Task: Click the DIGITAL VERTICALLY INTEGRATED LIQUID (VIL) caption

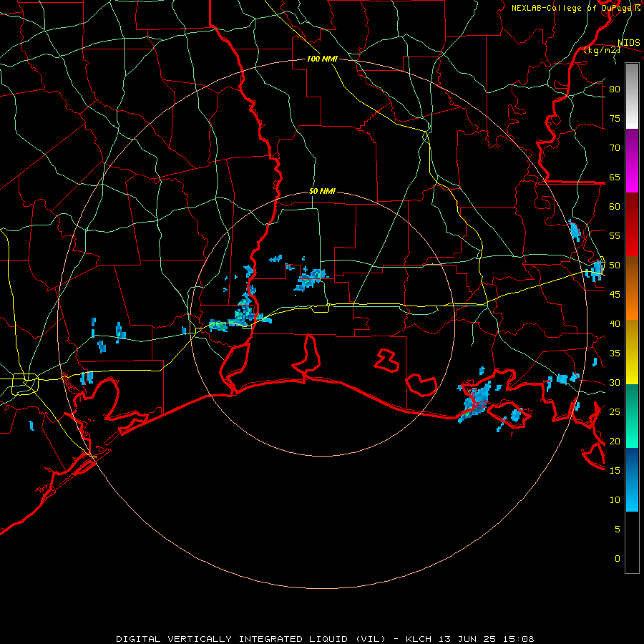Action: (x=251, y=639)
